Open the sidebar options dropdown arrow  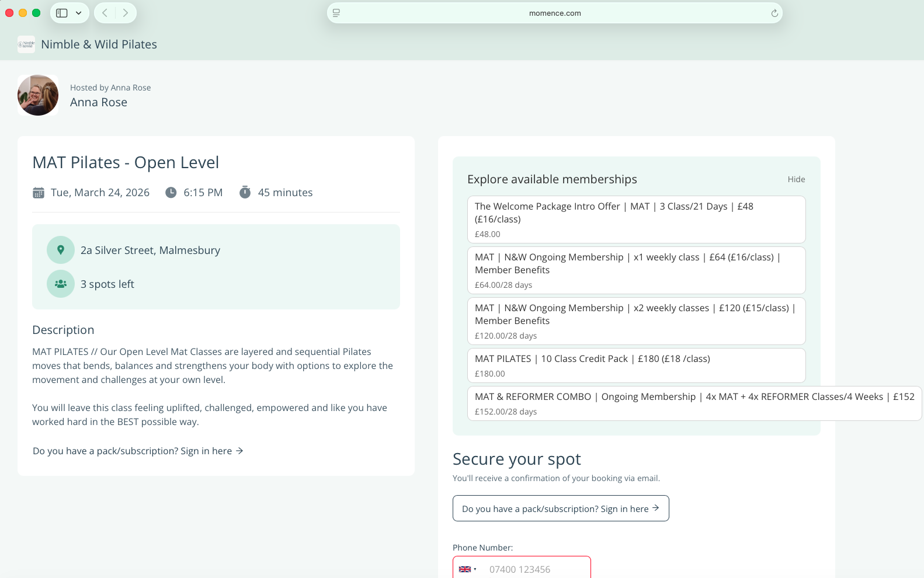(78, 13)
